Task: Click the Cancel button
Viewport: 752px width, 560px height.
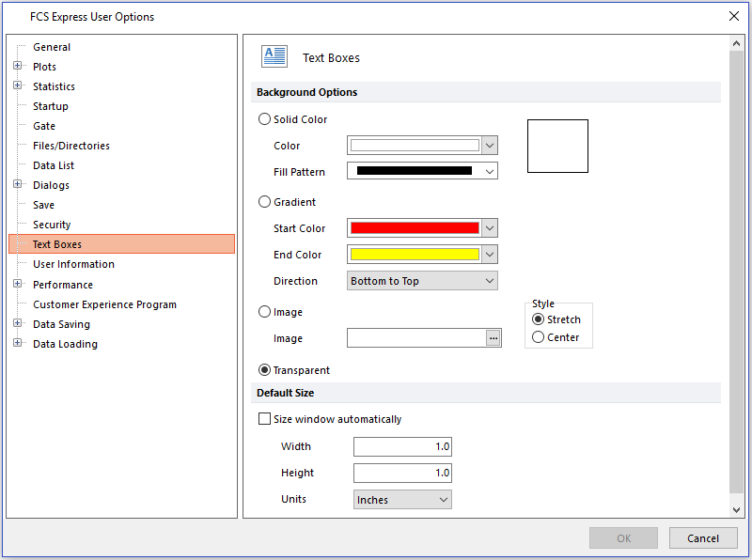Action: (703, 538)
